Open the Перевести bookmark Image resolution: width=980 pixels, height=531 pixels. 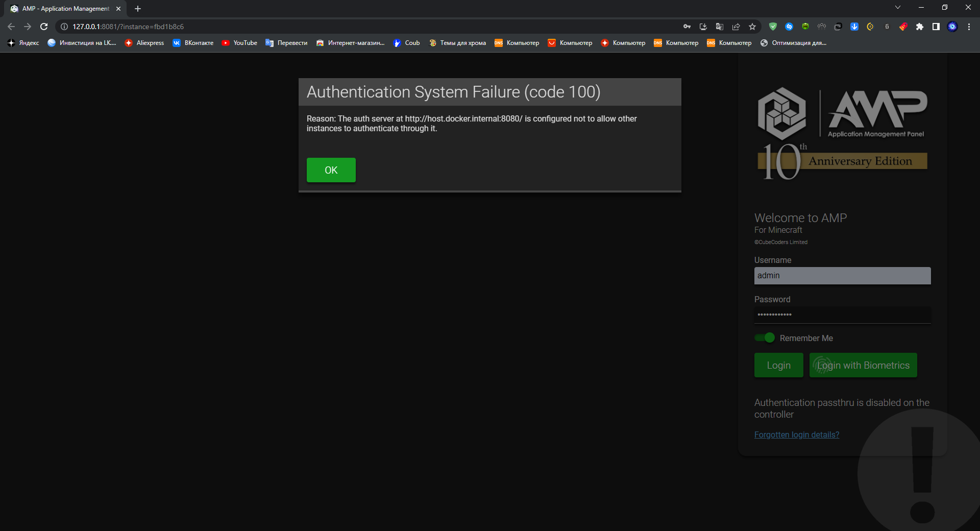(286, 43)
